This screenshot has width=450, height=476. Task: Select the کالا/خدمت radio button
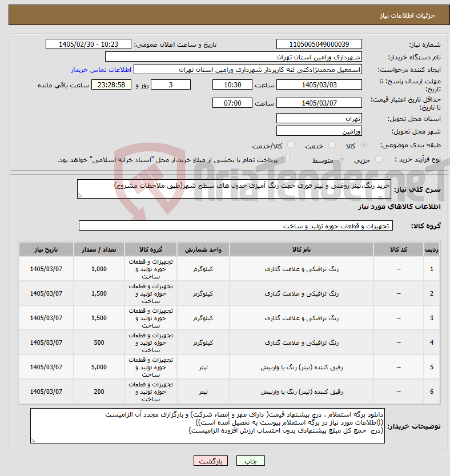tap(291, 145)
